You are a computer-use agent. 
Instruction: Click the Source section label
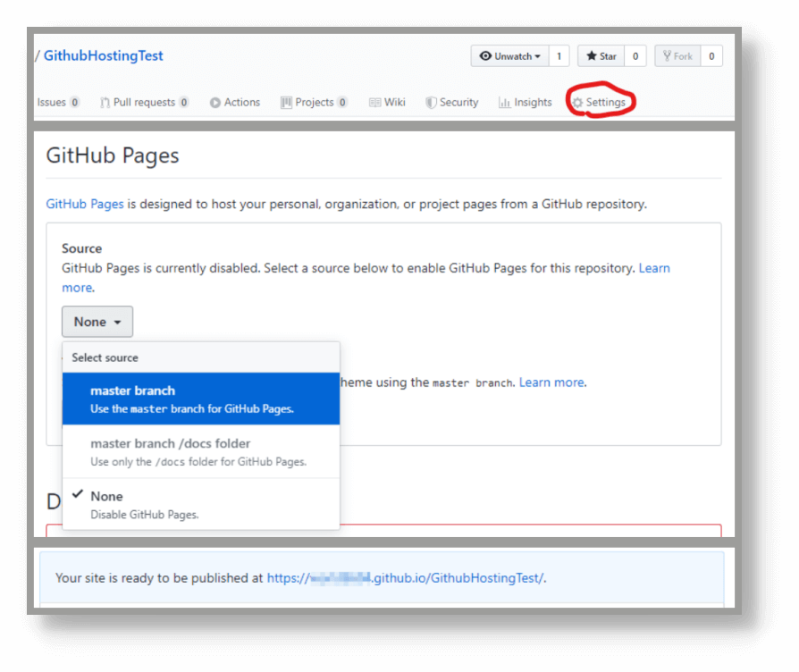[81, 248]
